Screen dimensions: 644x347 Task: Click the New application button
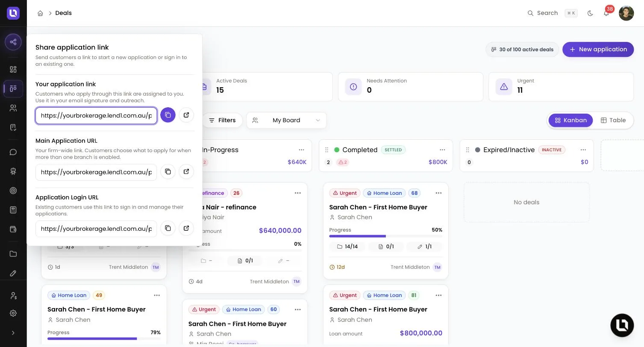(598, 50)
